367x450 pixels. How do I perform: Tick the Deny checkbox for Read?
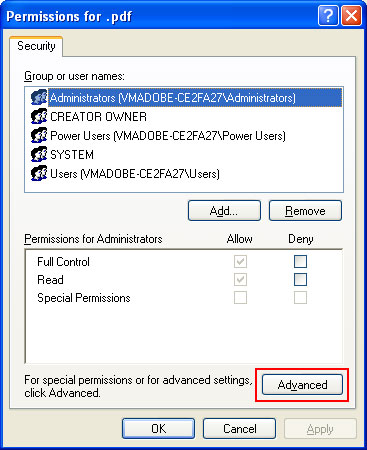pos(300,279)
